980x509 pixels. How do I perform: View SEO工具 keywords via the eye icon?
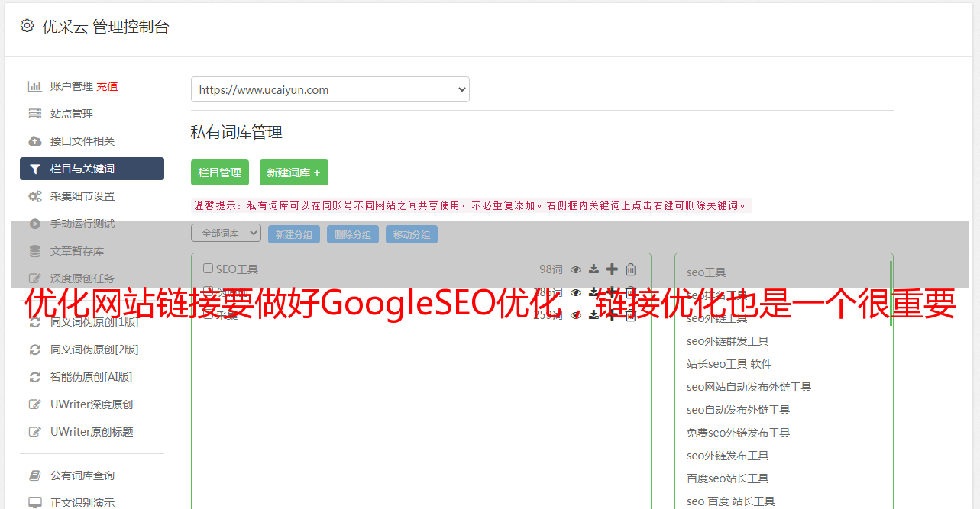point(576,269)
